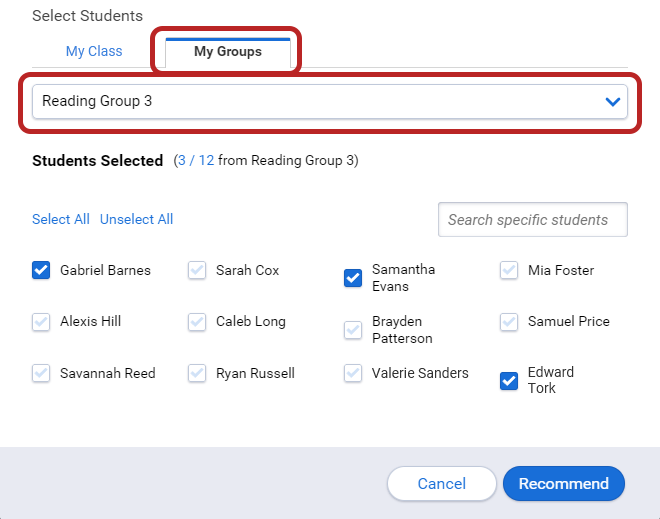This screenshot has width=660, height=519.
Task: Uncheck Edward Tork checkbox
Action: click(x=508, y=381)
